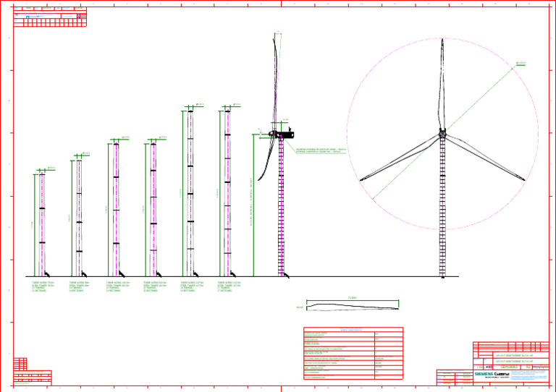556x392 pixels.
Task: Select the curved blade on side-view turbine
Action: [266, 159]
